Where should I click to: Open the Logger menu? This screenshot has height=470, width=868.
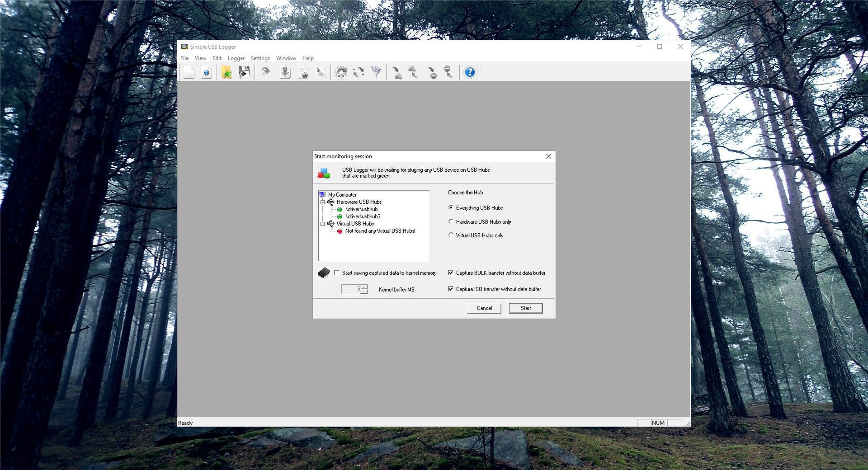pyautogui.click(x=236, y=58)
